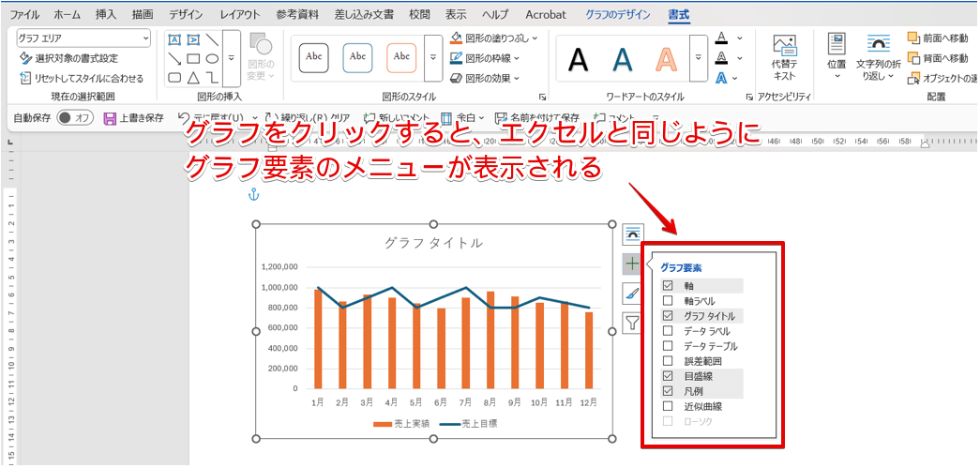Switch to the レイアウト tab
980x468 pixels.
click(x=240, y=14)
